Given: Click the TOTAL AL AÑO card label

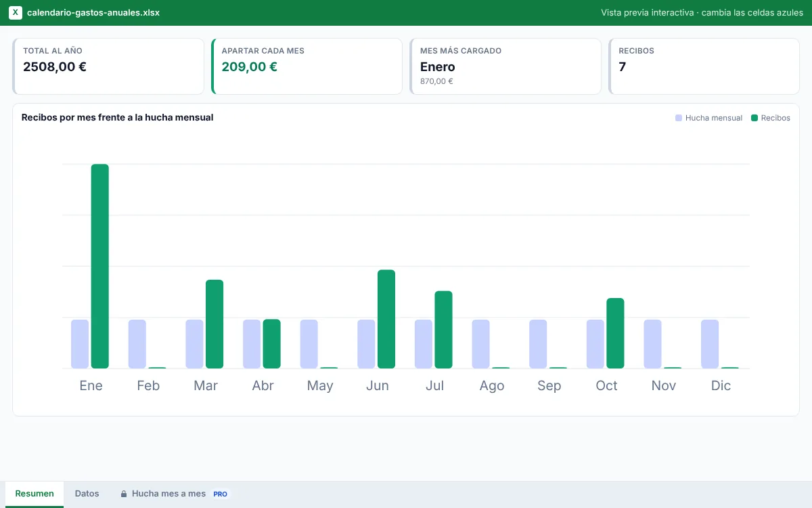Looking at the screenshot, I should 53,51.
